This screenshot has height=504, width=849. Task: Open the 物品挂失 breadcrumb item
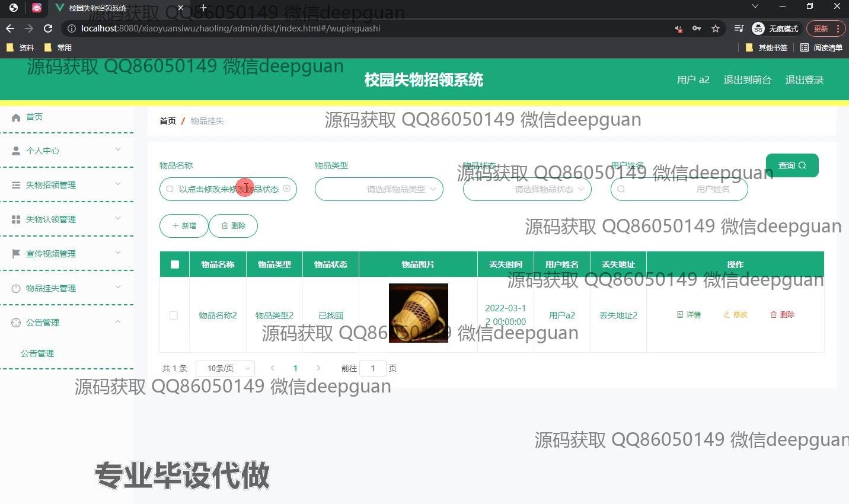(x=207, y=120)
